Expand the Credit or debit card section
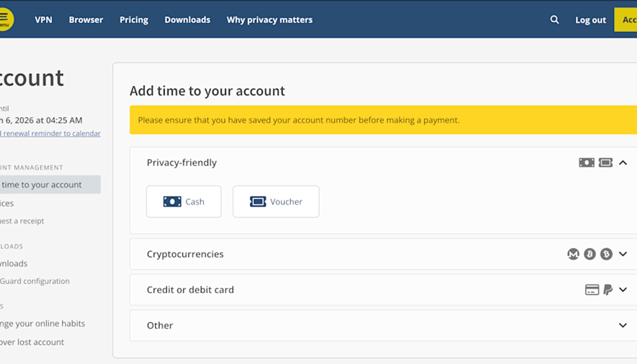 (x=623, y=290)
